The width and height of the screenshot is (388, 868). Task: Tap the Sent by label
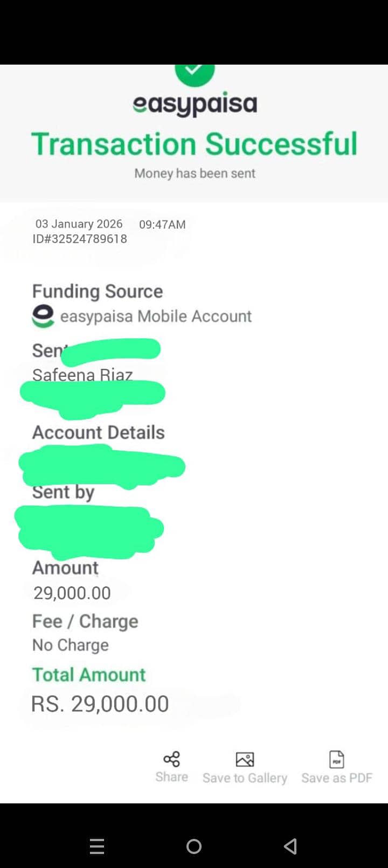[64, 492]
